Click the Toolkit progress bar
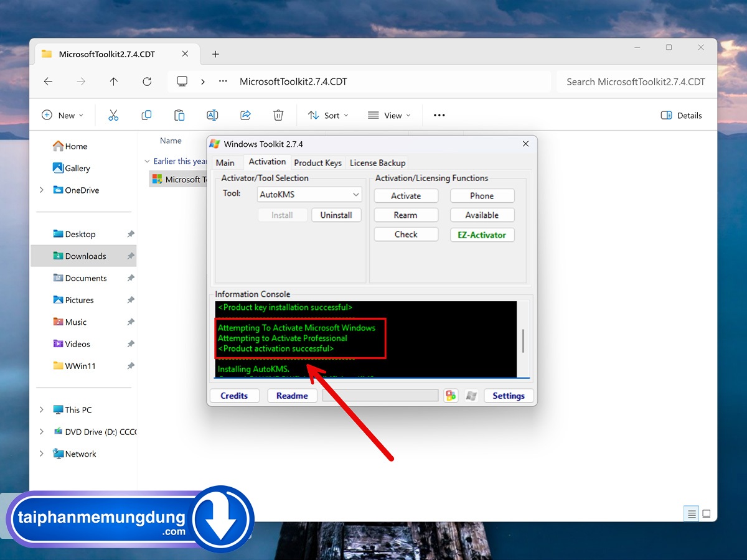Viewport: 747px width, 560px height. pyautogui.click(x=380, y=396)
